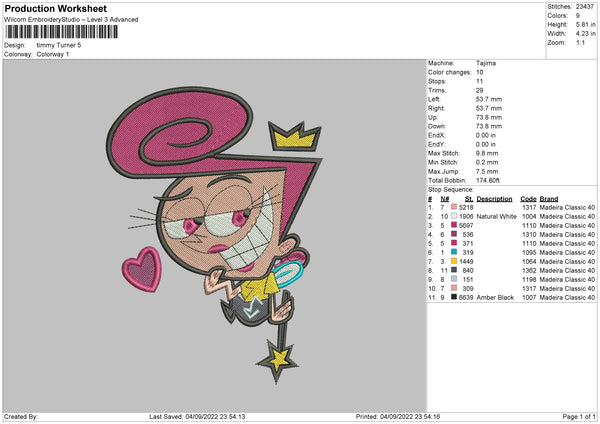Click the Machine value Tajima
600x424 pixels.
coord(486,63)
